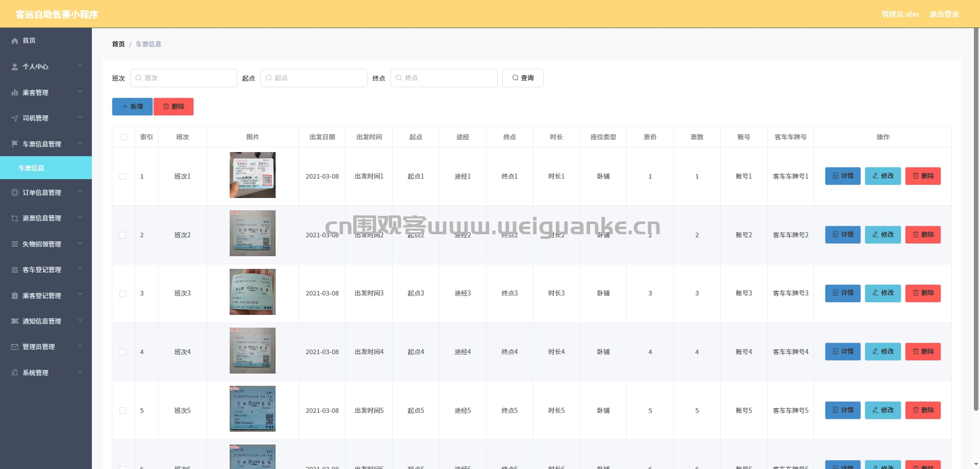
Task: Click the envelope icon beside 管理员管理
Action: pyautogui.click(x=15, y=347)
